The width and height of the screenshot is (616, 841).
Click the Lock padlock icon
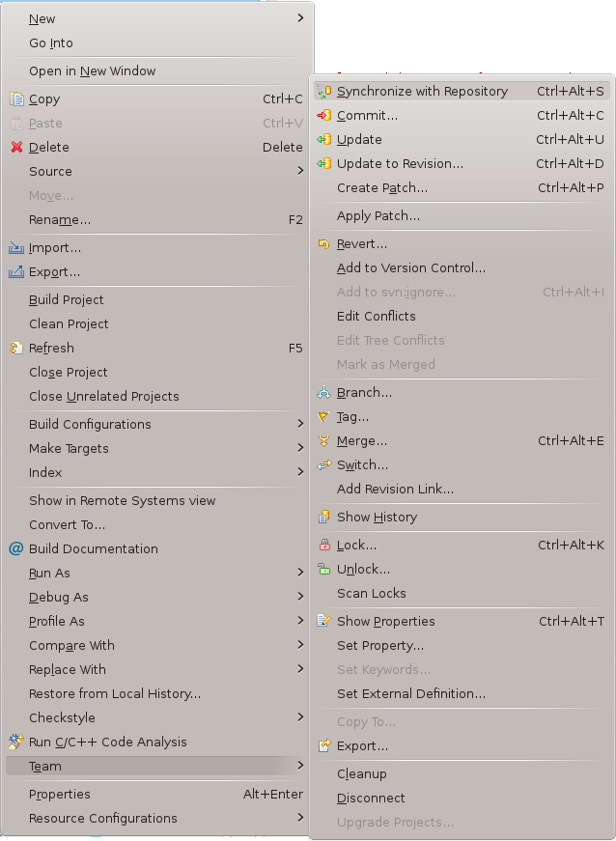[x=324, y=546]
